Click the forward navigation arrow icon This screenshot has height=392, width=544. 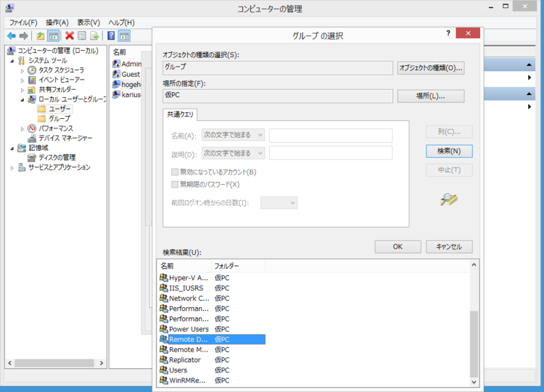[22, 35]
